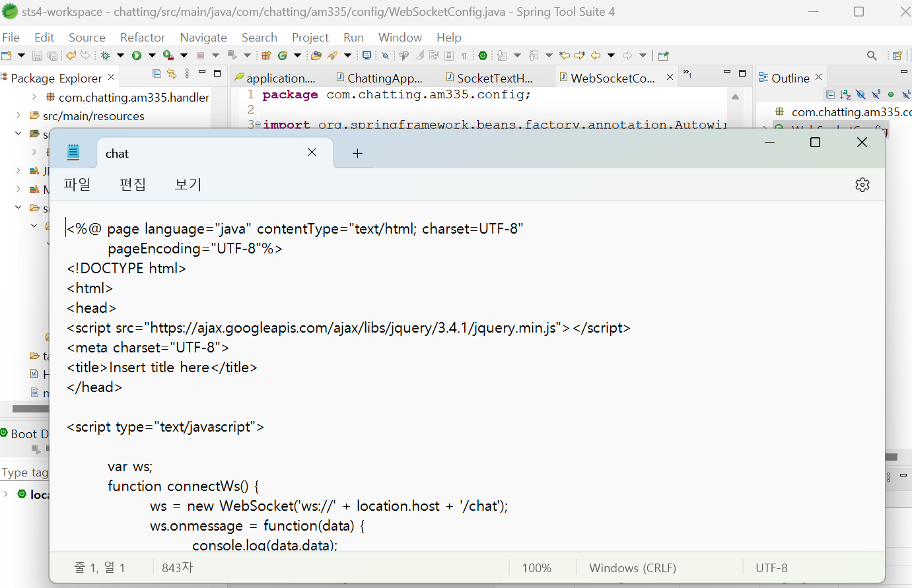Screen dimensions: 912x588
Task: Click the Open Type folder icon
Action: pos(316,55)
